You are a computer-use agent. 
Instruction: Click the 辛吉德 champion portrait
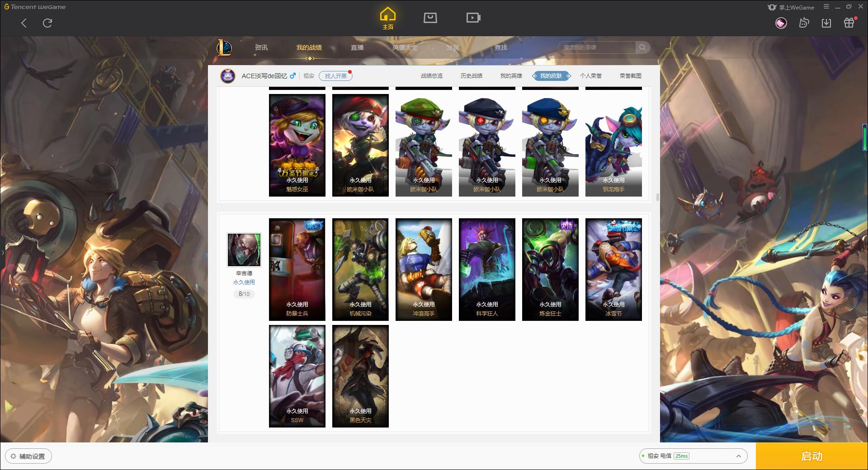click(x=244, y=250)
